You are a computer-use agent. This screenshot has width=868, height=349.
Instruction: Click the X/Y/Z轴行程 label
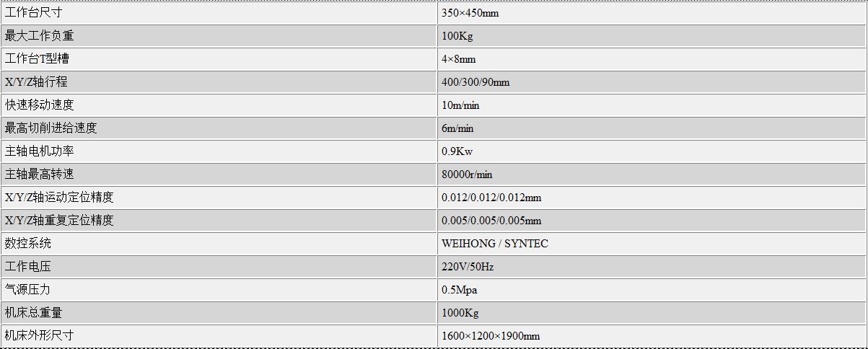tap(36, 82)
